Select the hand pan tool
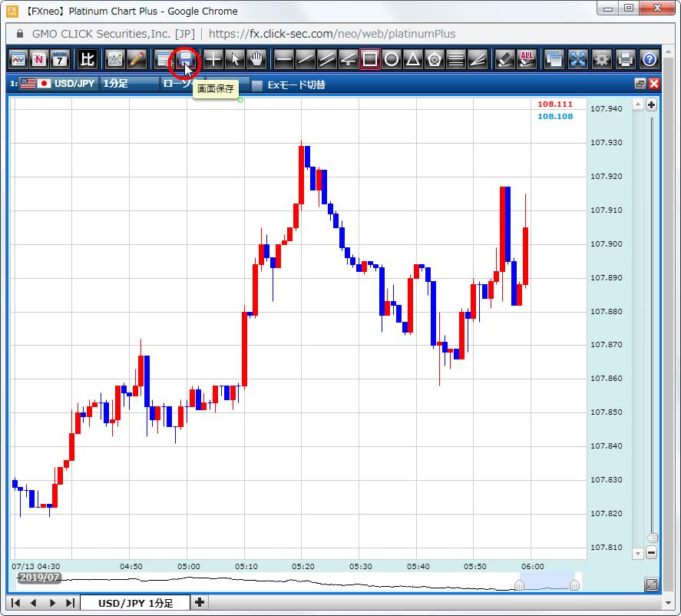Screen dimensions: 681x616 click(255, 59)
